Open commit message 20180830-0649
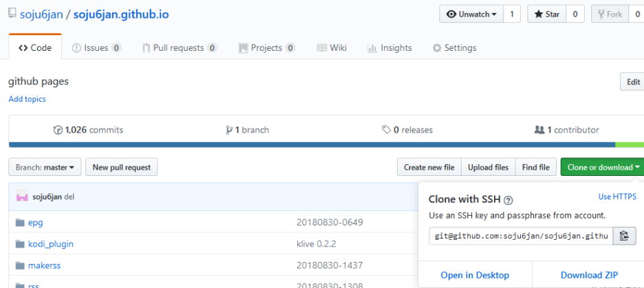 [x=330, y=223]
